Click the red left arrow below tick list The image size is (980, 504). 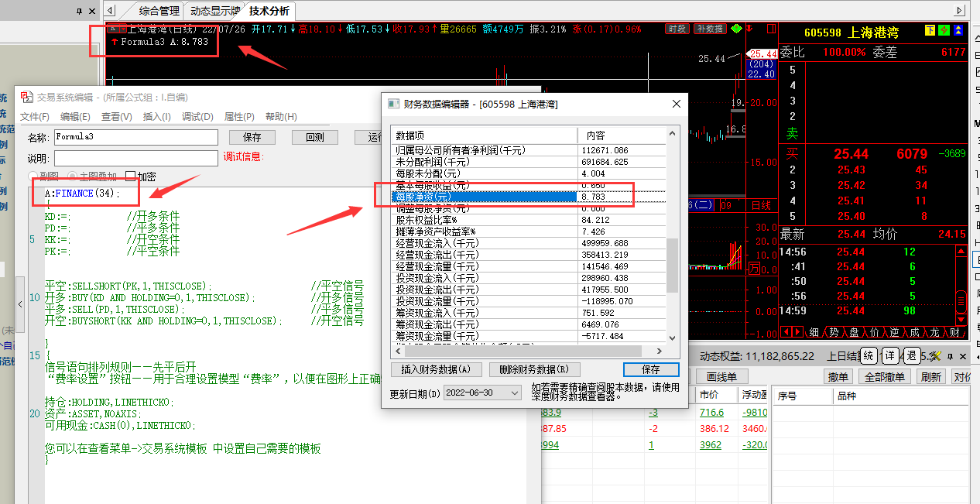(x=785, y=332)
